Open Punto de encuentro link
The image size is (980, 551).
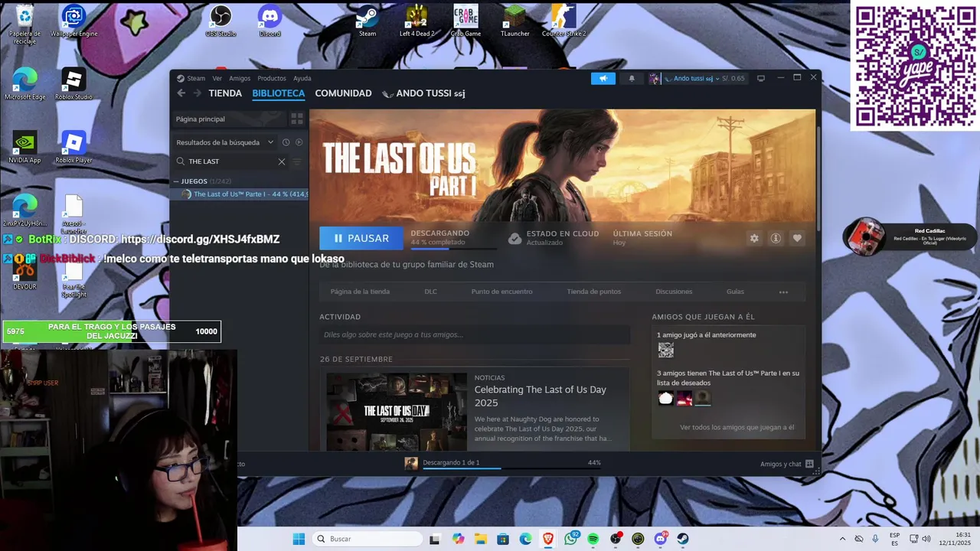point(501,292)
